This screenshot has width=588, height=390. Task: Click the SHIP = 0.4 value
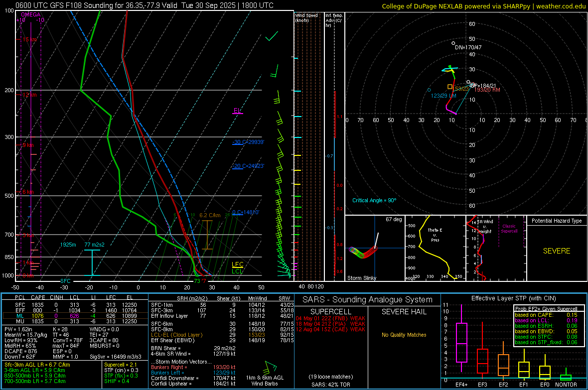(117, 381)
